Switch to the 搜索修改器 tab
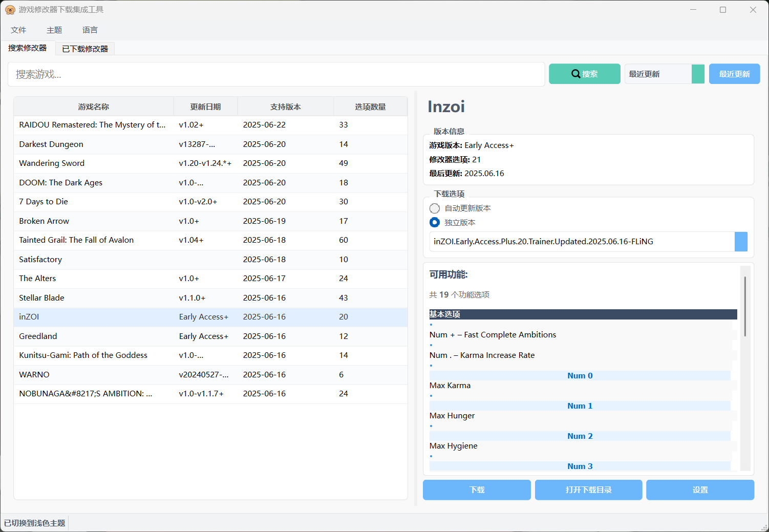 (28, 48)
